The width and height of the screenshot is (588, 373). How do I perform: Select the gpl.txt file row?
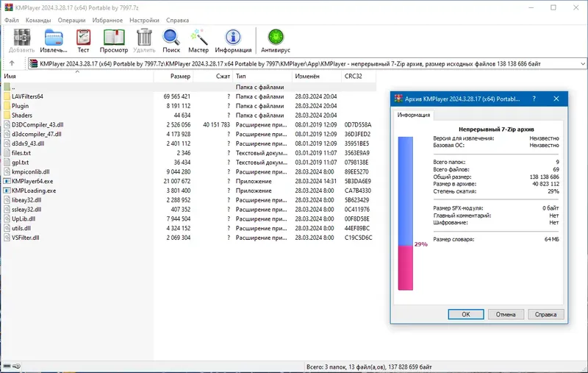[189, 163]
